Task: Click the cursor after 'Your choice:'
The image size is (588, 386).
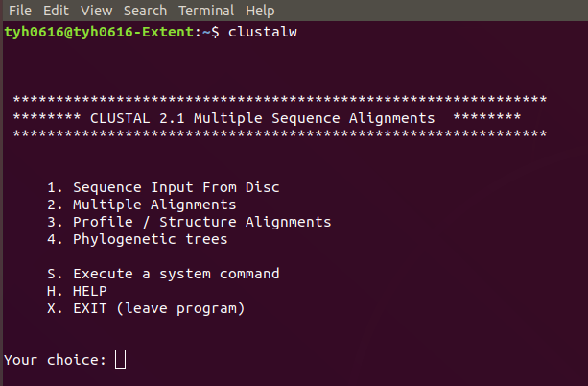Action: (120, 359)
